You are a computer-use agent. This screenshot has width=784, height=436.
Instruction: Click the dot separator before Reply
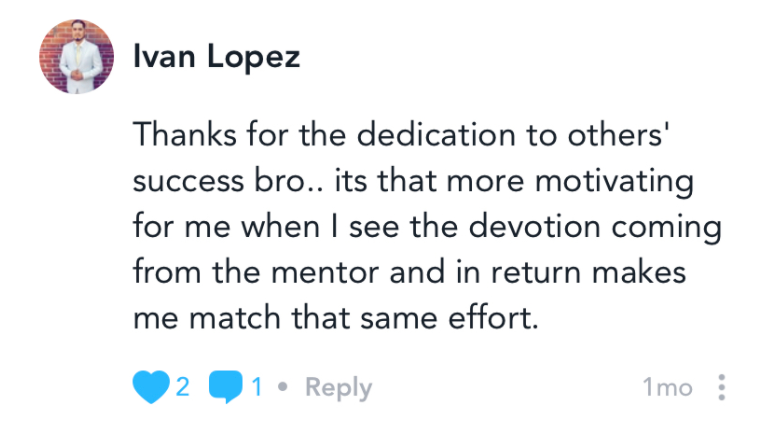click(282, 386)
